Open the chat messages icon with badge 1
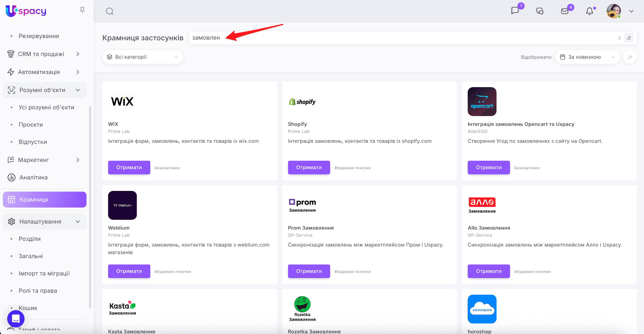Screen dimensions: 644x334 515,11
